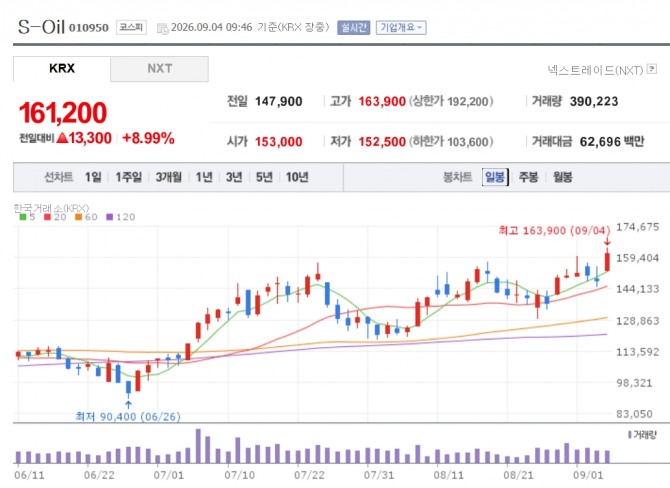Click the 최저 90,400 low marker arrow

coord(128,404)
